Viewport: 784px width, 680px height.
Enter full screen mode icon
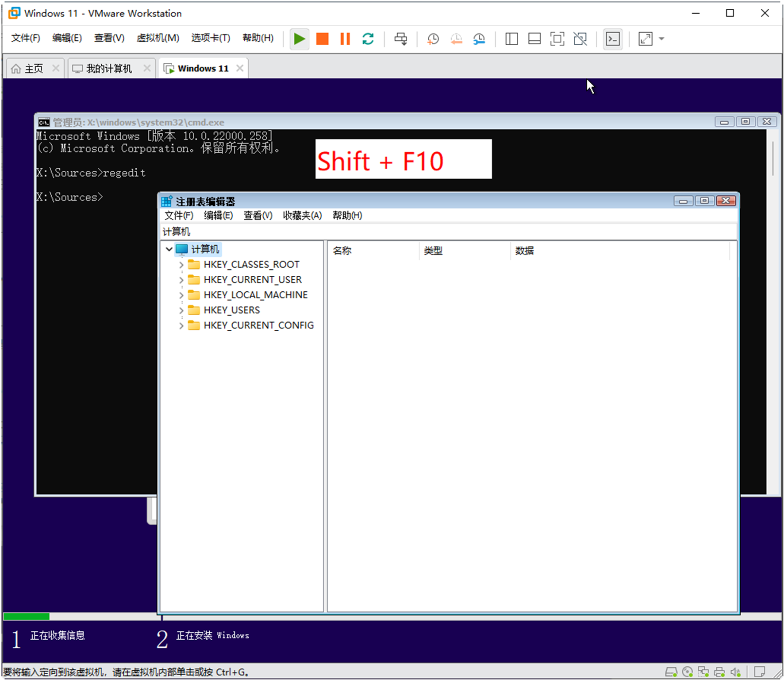557,39
